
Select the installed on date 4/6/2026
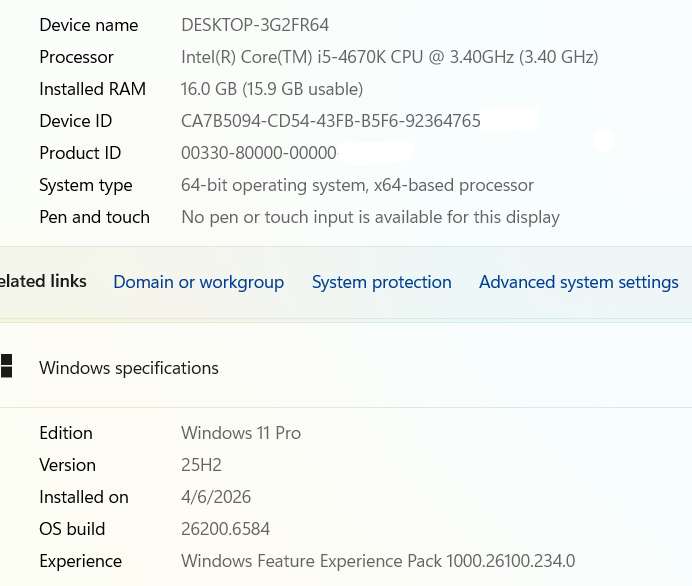(216, 497)
